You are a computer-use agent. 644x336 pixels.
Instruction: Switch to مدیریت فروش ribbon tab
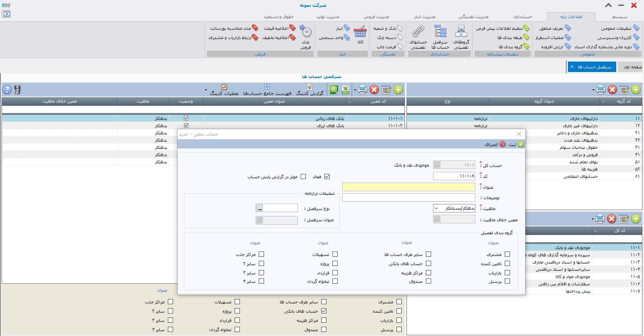pos(376,17)
